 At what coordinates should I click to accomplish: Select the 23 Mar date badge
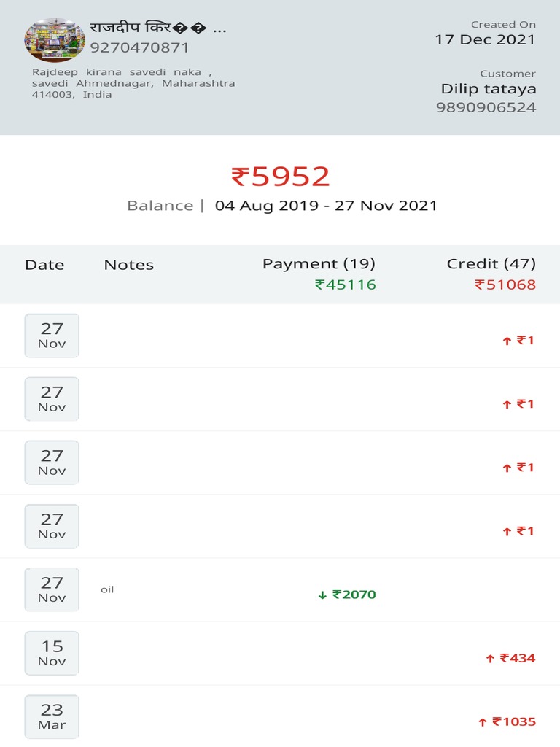52,716
